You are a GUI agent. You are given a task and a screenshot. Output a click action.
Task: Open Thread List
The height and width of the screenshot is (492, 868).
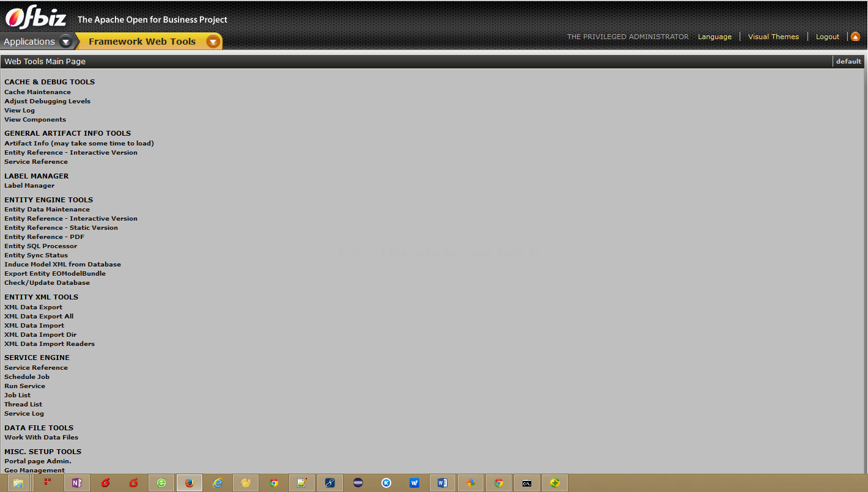point(23,405)
